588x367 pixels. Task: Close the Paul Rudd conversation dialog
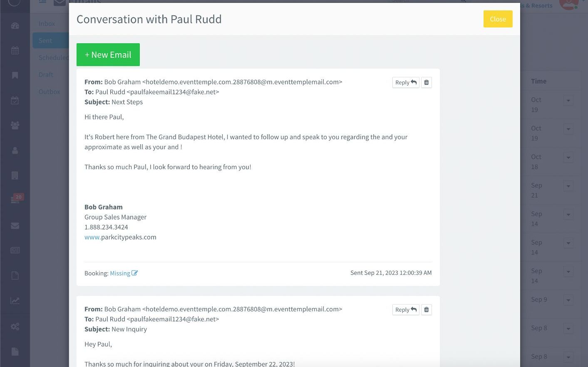(498, 19)
